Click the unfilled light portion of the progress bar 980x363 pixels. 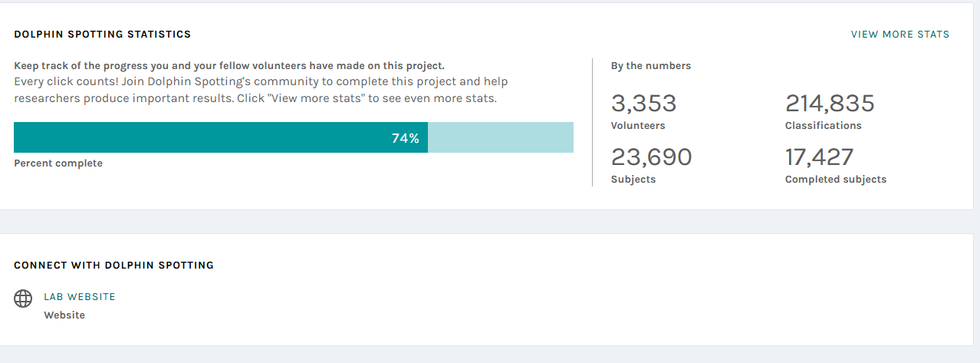tap(500, 137)
